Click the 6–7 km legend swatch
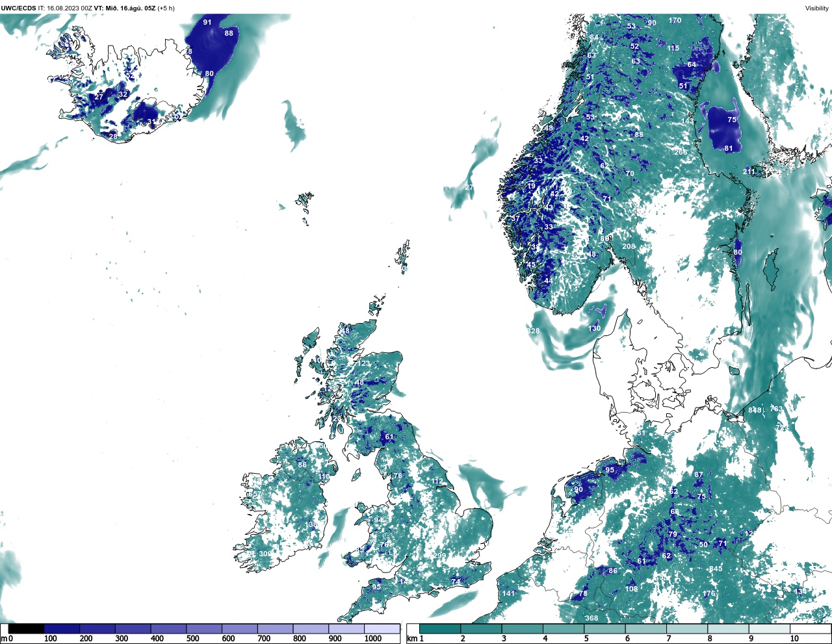 point(645,629)
